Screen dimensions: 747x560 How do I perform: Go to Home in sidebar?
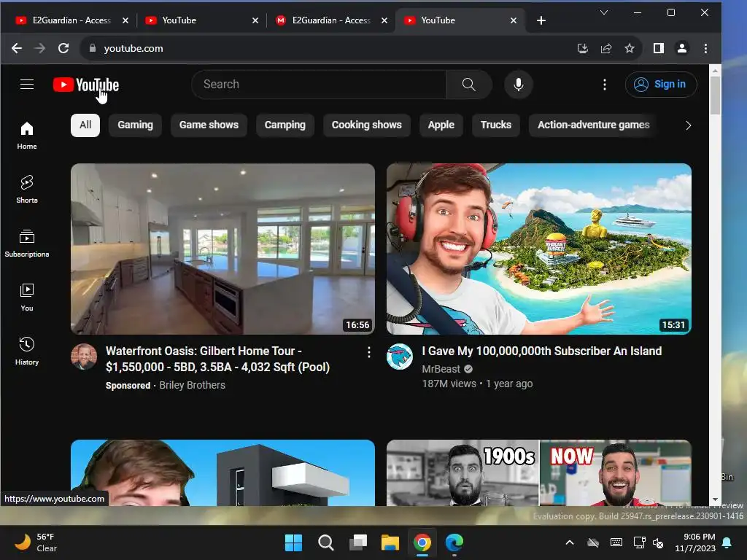pyautogui.click(x=27, y=135)
